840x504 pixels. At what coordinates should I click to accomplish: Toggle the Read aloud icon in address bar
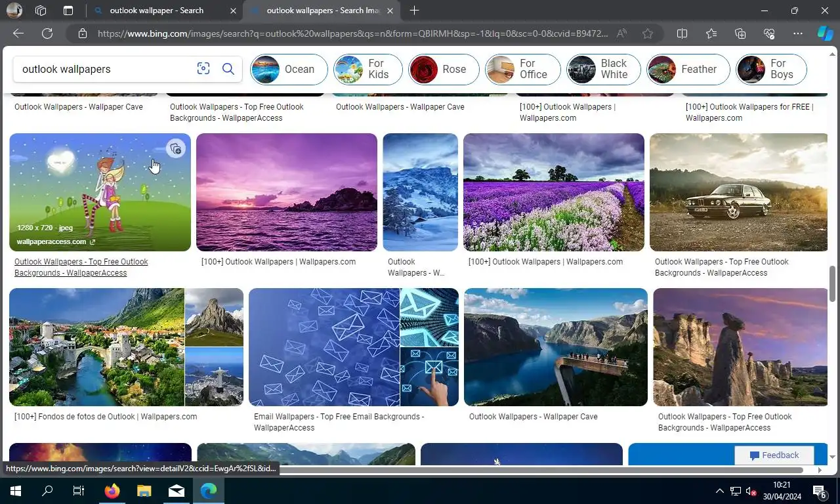point(621,33)
